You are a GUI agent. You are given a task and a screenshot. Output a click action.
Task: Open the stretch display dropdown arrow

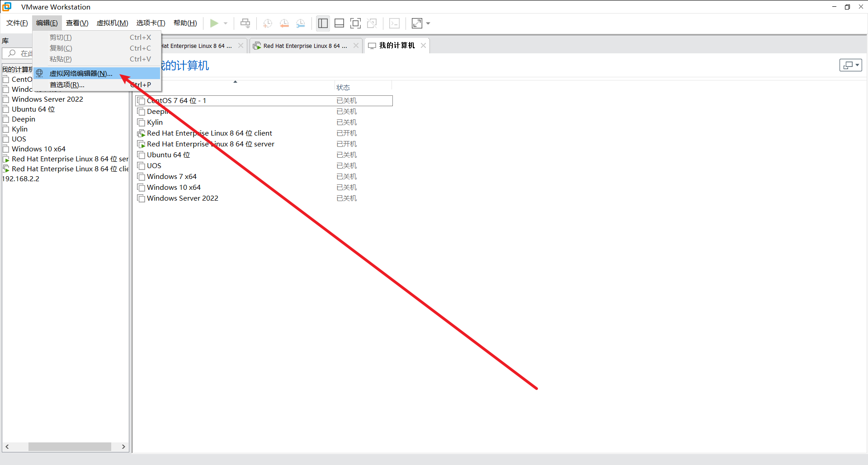coord(428,23)
